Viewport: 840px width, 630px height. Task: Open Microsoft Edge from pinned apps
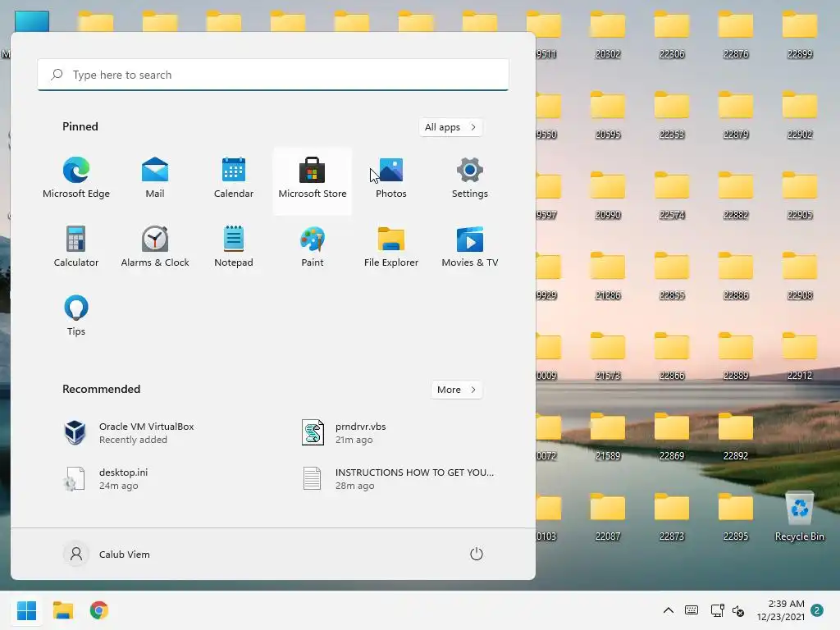point(76,180)
